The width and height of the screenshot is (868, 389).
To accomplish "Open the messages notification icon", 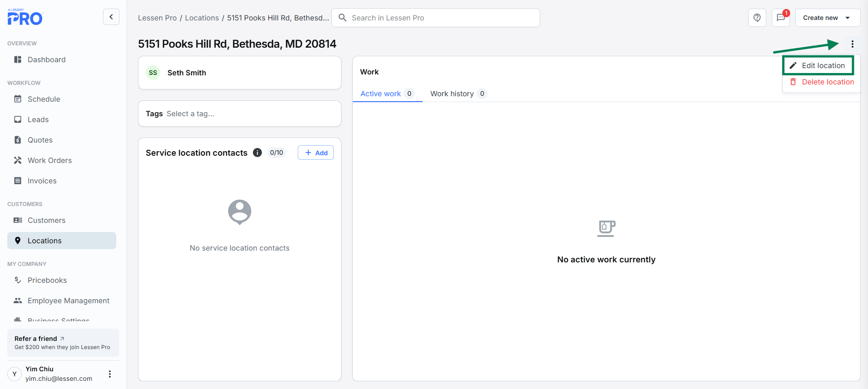I will (781, 18).
